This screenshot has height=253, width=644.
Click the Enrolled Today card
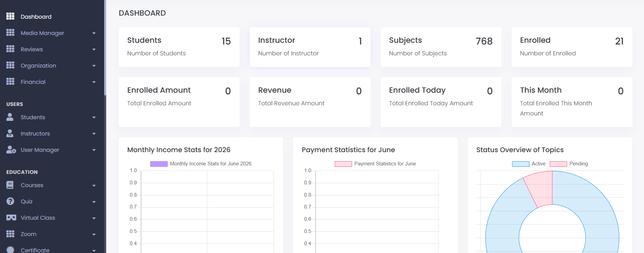441,102
